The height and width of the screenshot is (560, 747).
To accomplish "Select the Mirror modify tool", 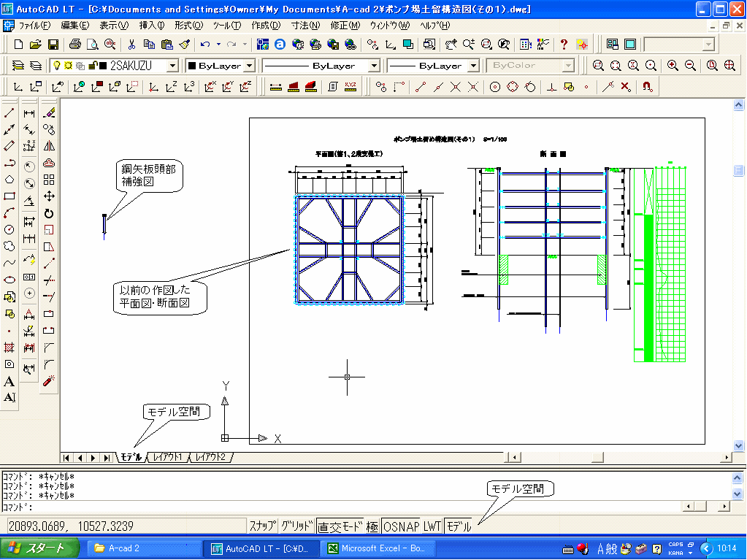I will click(49, 146).
